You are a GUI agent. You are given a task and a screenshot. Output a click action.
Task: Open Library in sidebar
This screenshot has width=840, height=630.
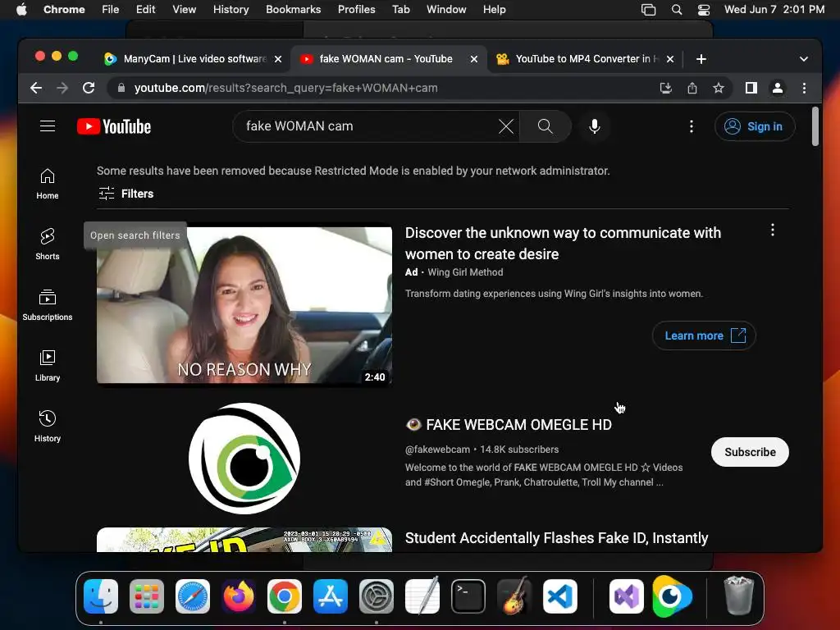pos(48,365)
